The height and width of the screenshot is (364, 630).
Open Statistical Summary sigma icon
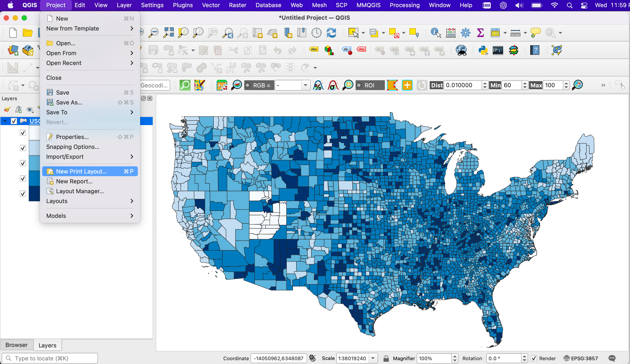pyautogui.click(x=480, y=33)
